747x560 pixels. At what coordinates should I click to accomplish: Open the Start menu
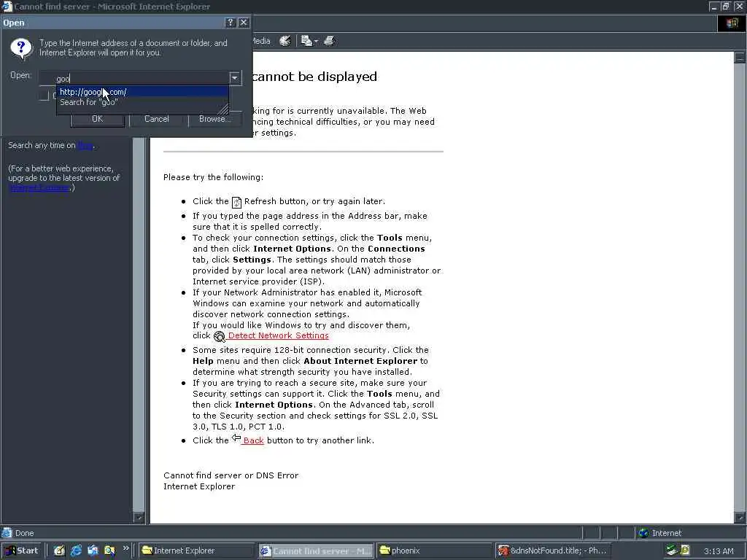21,551
